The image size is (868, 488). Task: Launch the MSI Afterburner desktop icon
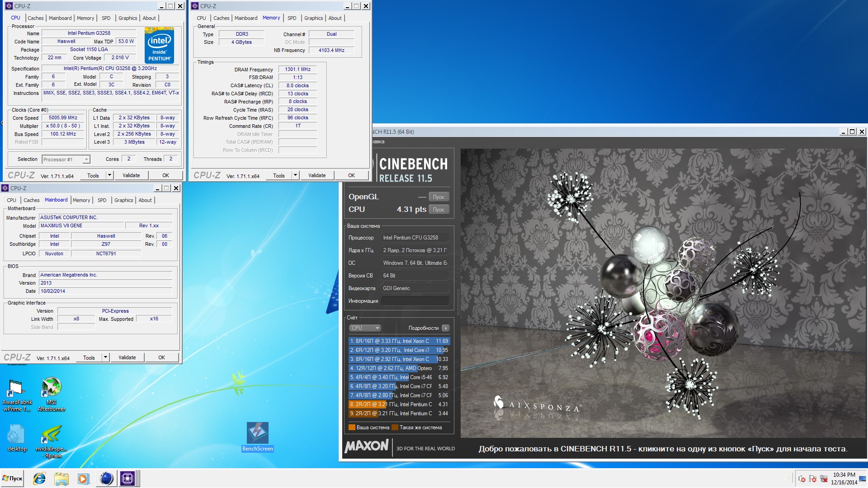pos(51,395)
